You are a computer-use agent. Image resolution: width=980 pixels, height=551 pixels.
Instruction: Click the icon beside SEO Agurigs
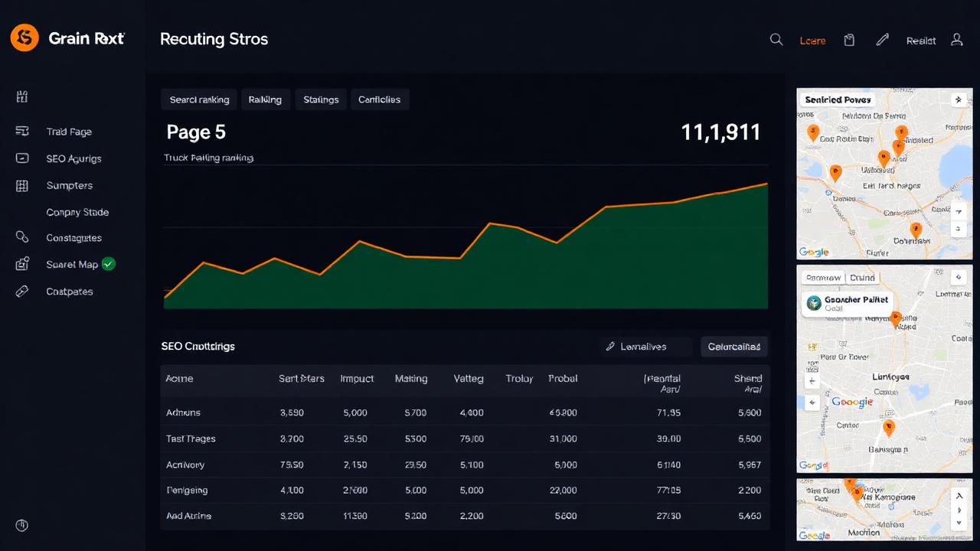21,158
